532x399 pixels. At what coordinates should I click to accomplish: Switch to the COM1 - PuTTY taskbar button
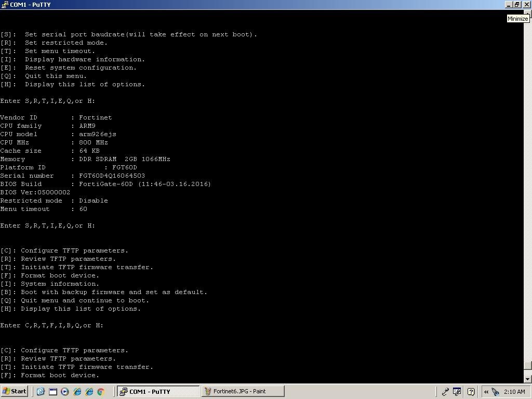coord(158,391)
